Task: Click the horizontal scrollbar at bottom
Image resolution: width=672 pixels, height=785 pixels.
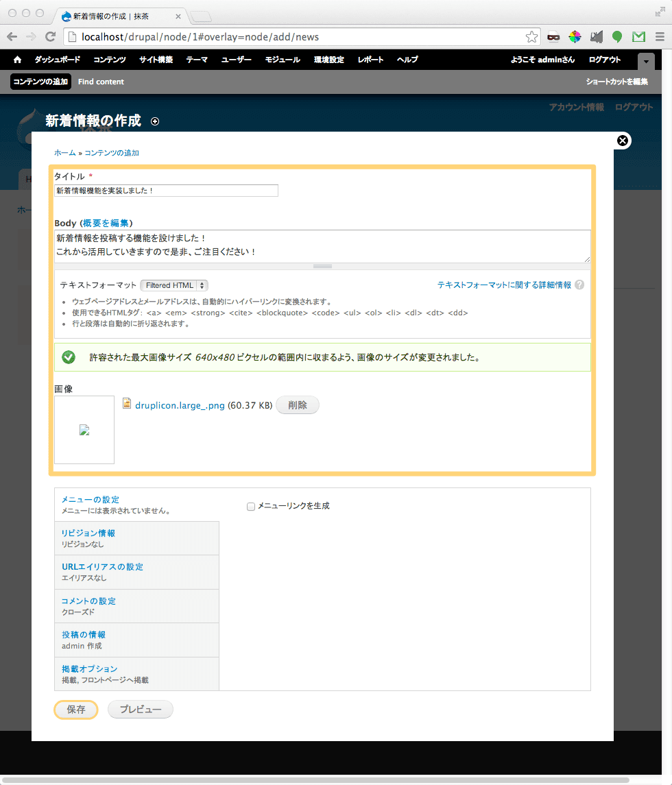Action: [315, 780]
